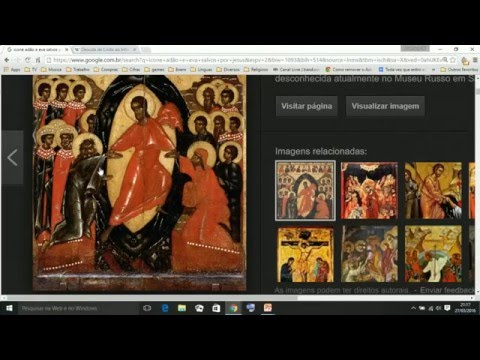
Task: Open the Compras bookmarks folder
Action: point(106,69)
